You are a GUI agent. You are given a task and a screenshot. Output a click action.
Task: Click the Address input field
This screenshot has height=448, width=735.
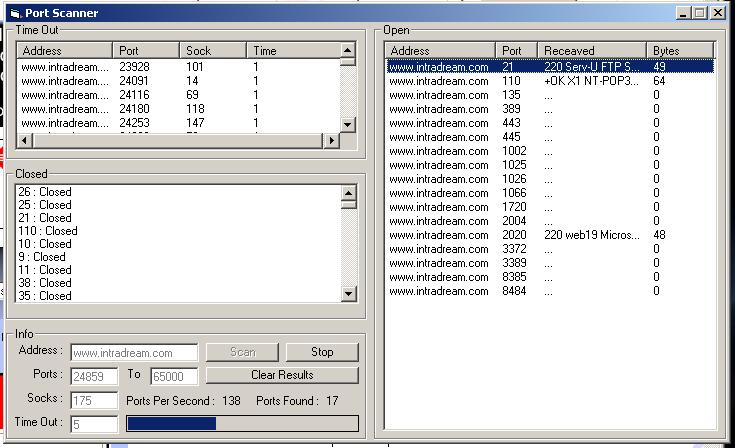point(134,353)
